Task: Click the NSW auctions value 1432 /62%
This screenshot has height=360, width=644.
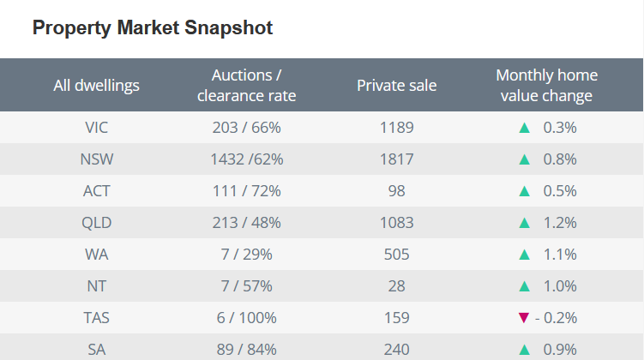Action: (247, 159)
